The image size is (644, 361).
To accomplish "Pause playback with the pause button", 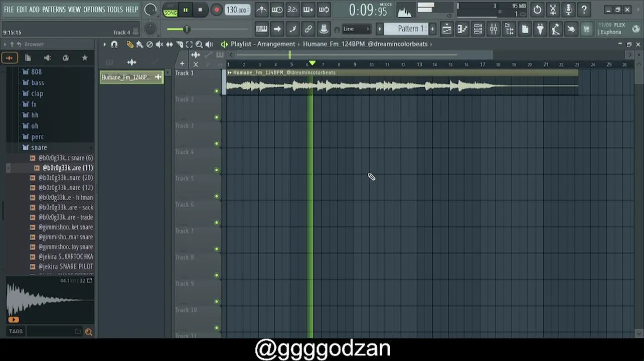I will [x=186, y=10].
